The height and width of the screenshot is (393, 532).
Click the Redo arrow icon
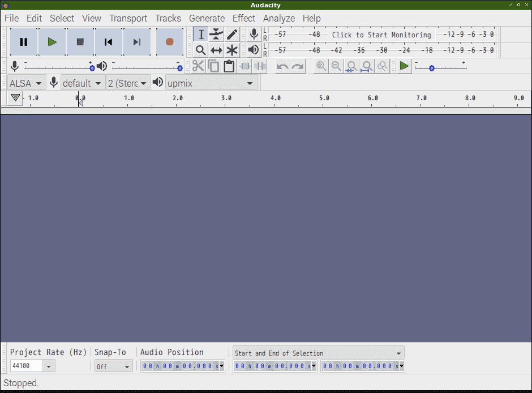[298, 66]
